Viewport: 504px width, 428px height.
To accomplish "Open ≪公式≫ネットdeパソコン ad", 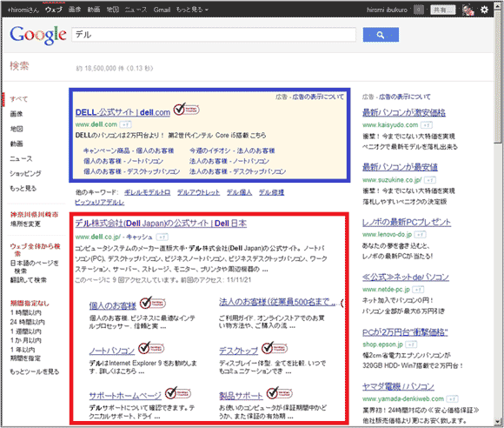I will (406, 278).
